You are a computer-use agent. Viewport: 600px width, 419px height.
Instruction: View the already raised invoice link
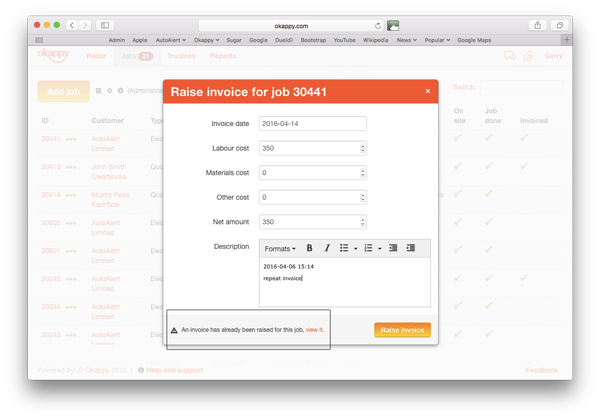[x=314, y=329]
